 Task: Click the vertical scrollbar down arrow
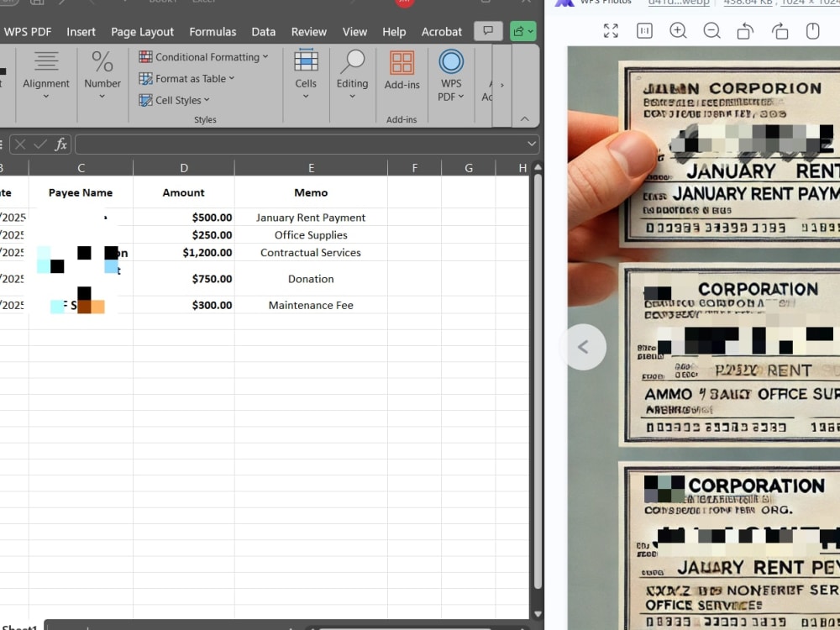538,614
